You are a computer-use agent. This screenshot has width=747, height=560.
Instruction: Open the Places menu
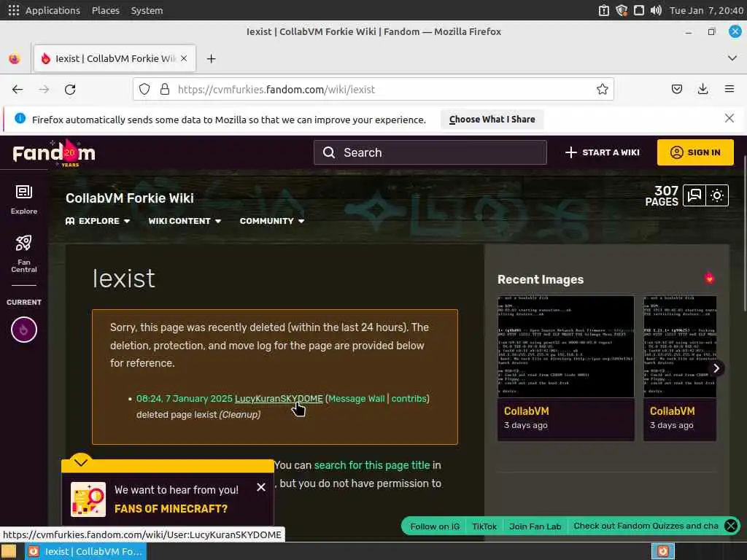pyautogui.click(x=106, y=10)
